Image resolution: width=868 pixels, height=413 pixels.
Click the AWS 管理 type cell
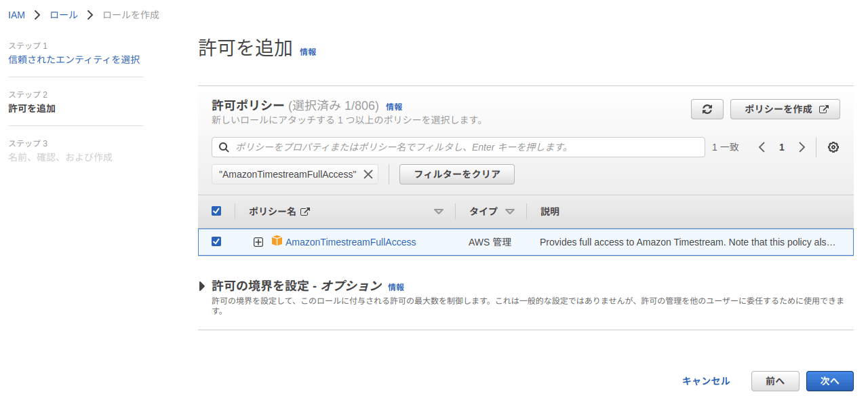(x=490, y=242)
